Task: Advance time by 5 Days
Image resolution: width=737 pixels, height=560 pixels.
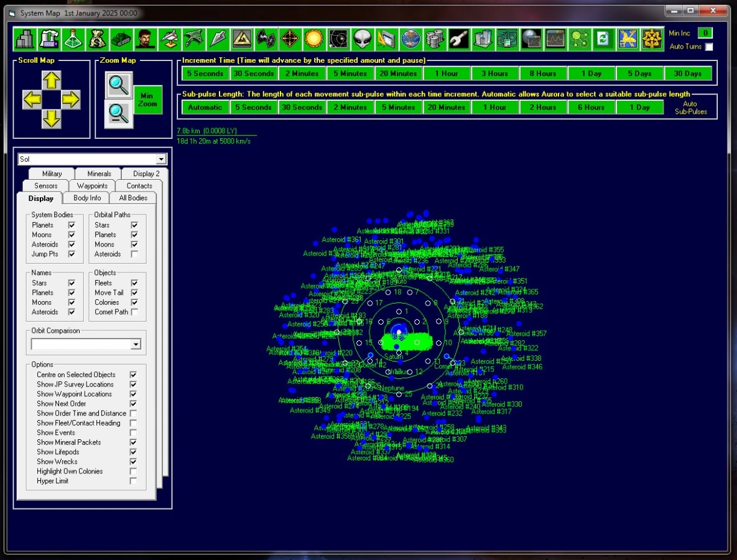Action: pyautogui.click(x=640, y=73)
